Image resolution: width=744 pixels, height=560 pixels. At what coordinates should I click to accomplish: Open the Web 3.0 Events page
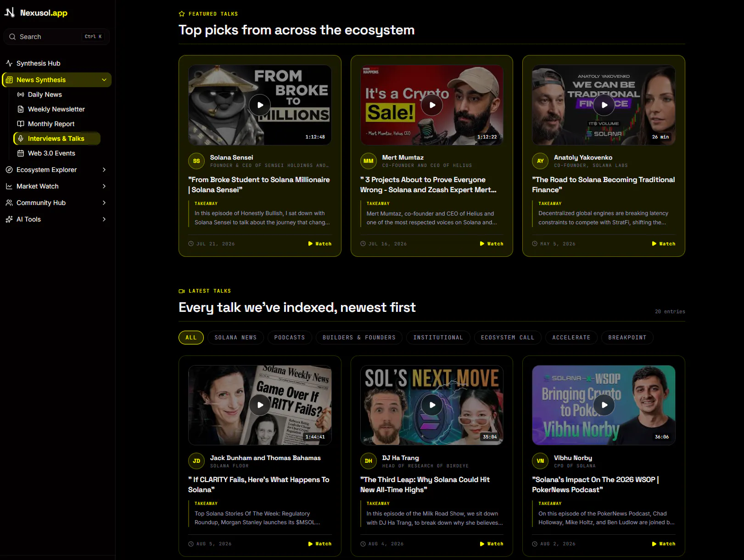57,153
